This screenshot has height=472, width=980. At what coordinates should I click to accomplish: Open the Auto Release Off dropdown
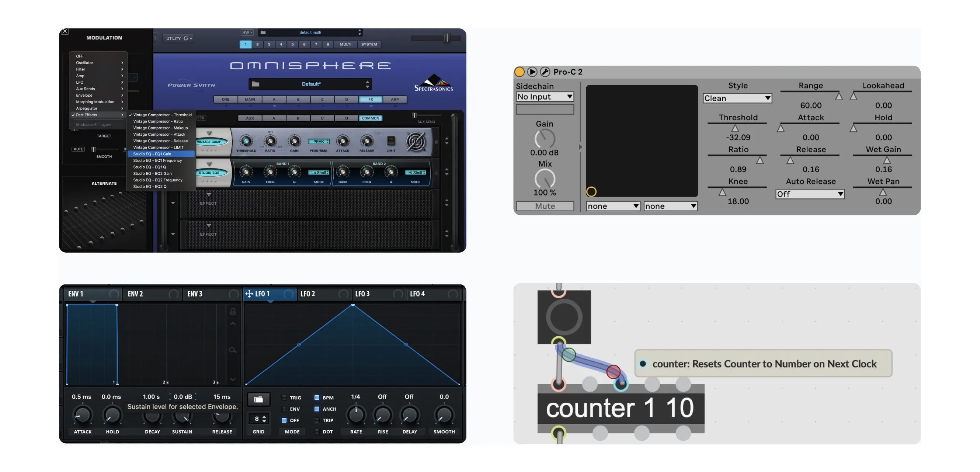click(810, 194)
